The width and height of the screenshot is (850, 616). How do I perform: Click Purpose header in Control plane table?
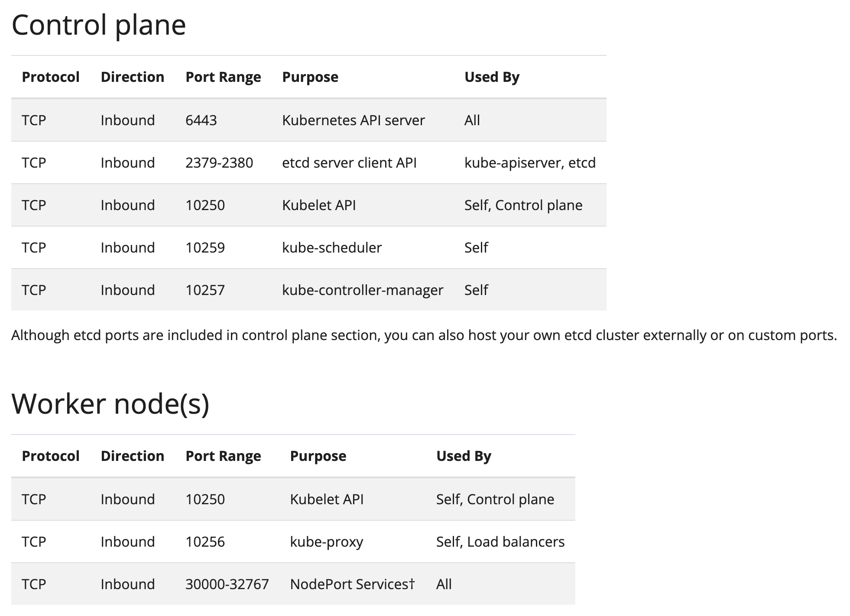click(x=310, y=77)
